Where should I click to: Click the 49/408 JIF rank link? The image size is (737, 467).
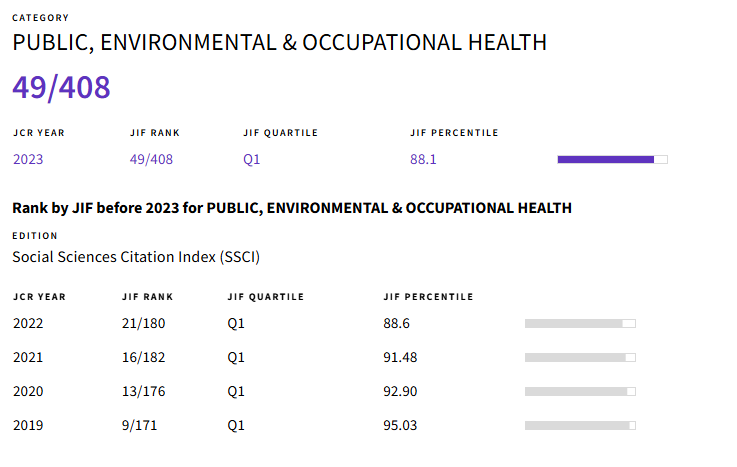coord(151,159)
